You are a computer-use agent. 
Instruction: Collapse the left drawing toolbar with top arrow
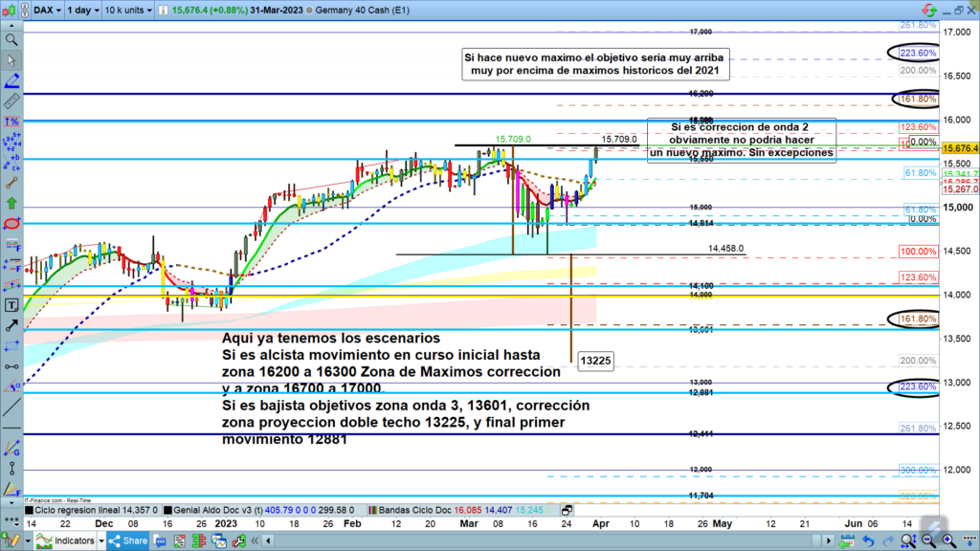(11, 26)
